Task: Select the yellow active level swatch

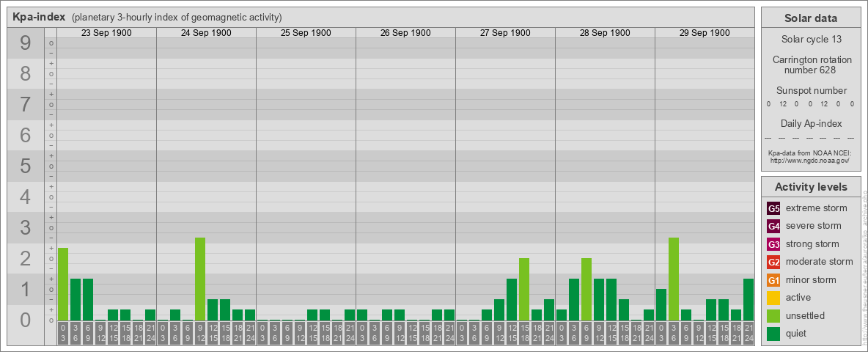Action: point(773,298)
